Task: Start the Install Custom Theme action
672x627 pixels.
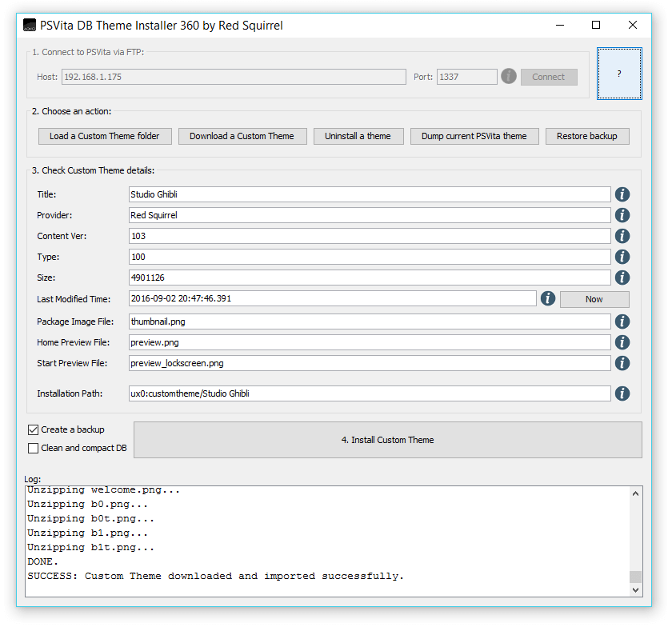Action: (387, 440)
